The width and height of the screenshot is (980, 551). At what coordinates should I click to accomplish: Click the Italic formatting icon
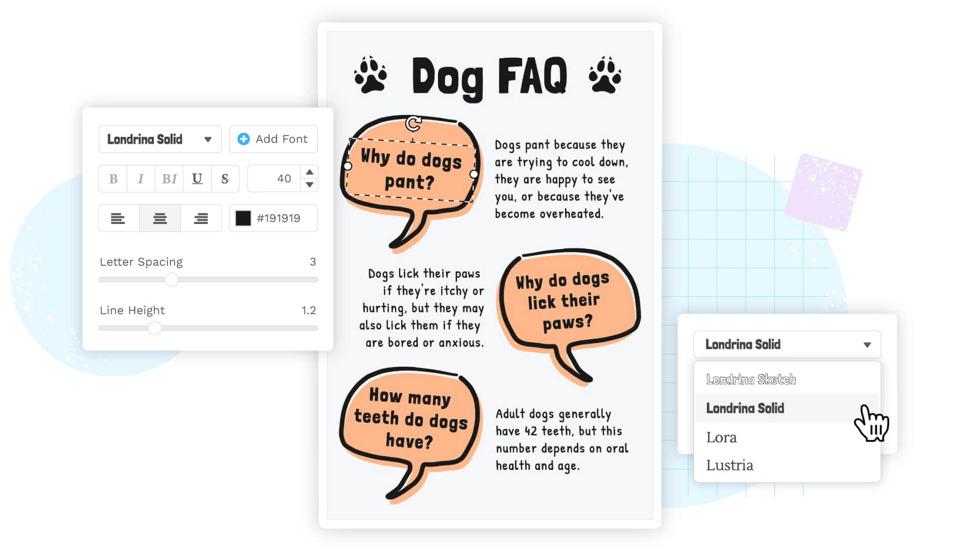(x=141, y=178)
